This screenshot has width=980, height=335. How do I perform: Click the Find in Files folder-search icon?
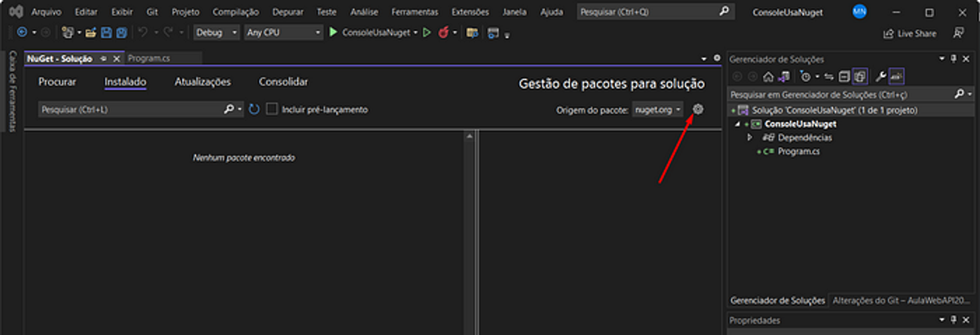click(472, 33)
